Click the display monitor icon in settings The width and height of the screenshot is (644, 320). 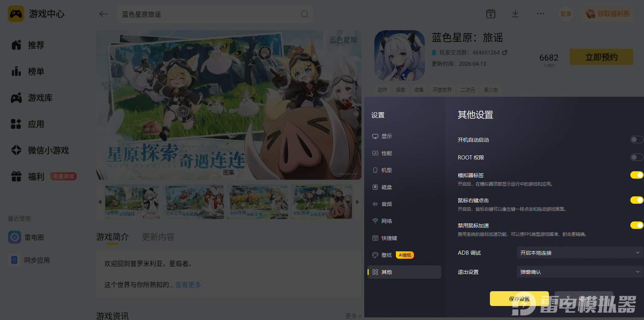[375, 136]
